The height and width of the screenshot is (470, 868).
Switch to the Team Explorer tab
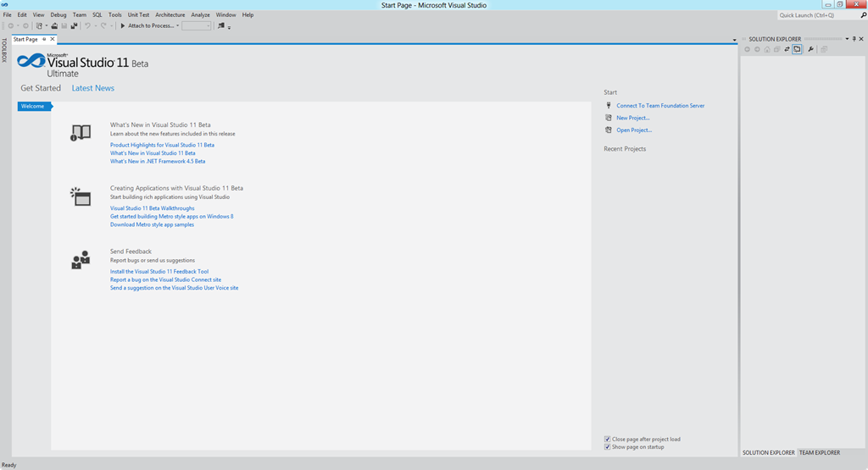(x=819, y=453)
